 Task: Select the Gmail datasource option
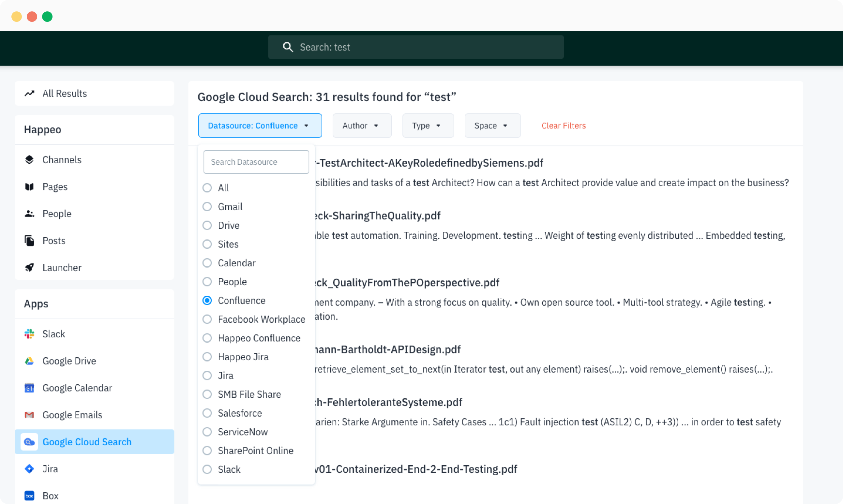tap(207, 206)
